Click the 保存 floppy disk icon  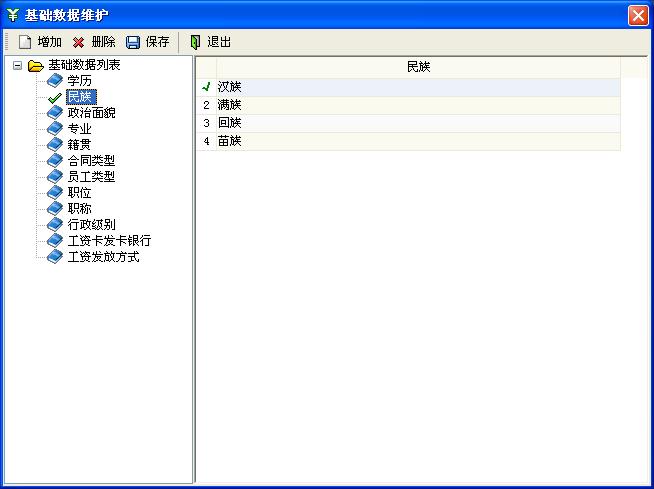click(x=133, y=42)
